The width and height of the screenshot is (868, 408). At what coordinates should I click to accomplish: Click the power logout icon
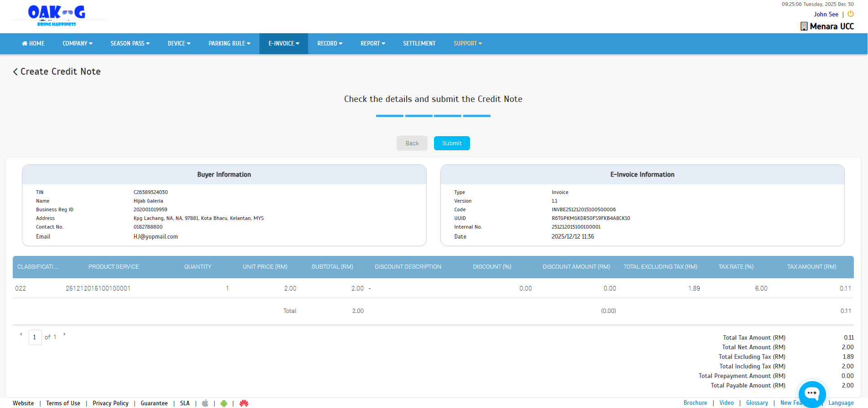click(x=851, y=14)
